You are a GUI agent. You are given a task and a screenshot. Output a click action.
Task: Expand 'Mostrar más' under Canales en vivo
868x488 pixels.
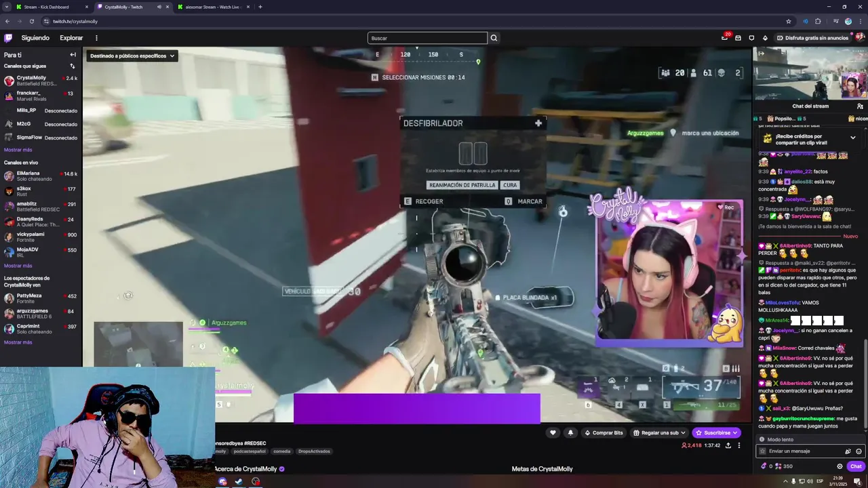point(18,266)
